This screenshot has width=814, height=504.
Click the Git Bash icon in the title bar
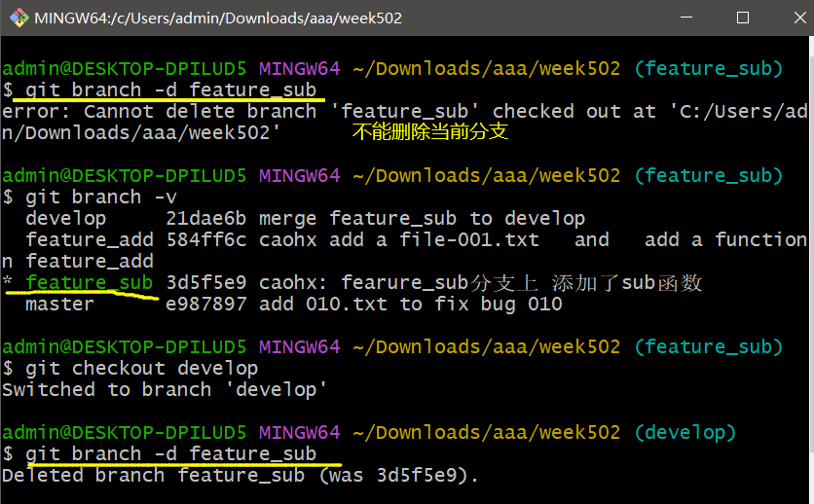click(19, 18)
